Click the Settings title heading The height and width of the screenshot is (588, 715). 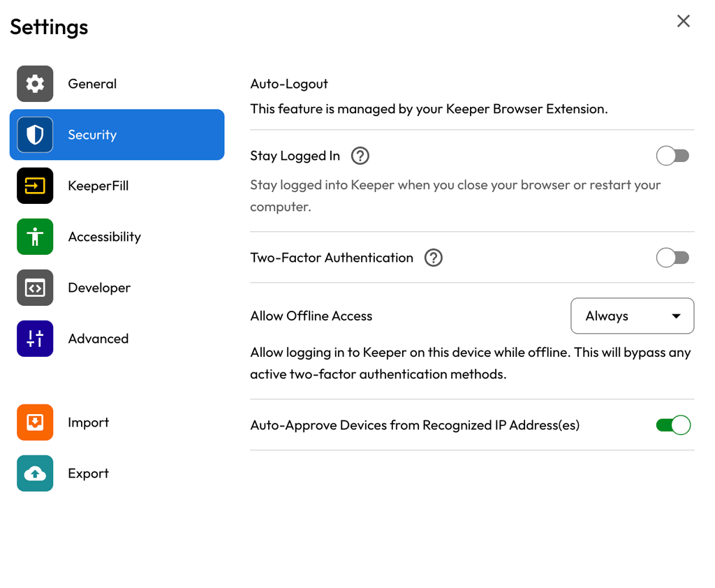point(49,27)
